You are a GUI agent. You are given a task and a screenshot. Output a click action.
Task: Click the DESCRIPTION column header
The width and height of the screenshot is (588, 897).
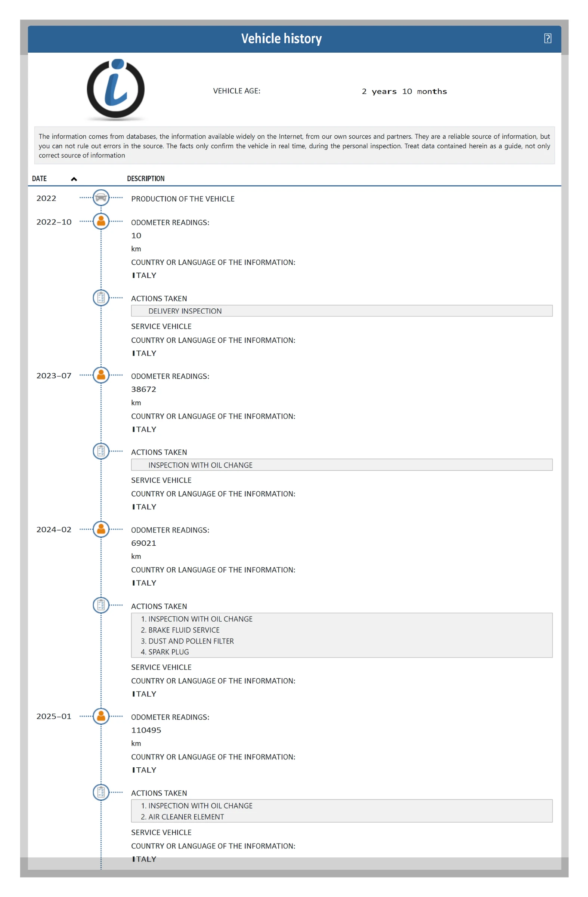145,179
